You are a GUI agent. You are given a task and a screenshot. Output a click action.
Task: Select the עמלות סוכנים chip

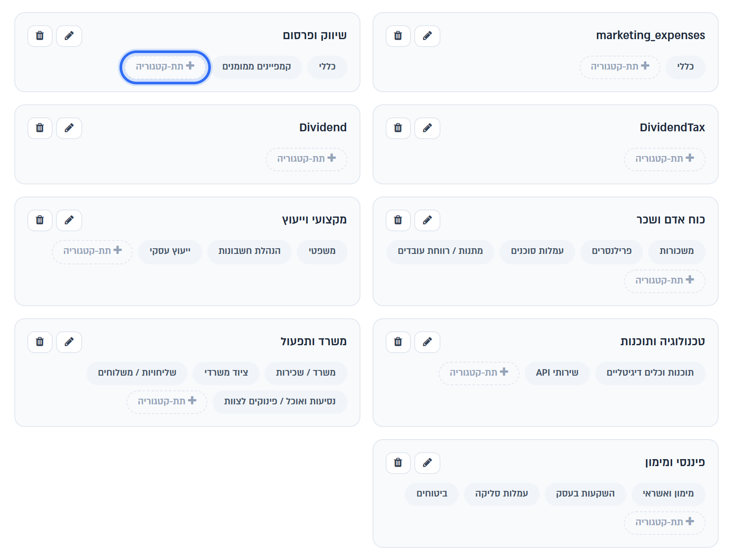(x=537, y=251)
